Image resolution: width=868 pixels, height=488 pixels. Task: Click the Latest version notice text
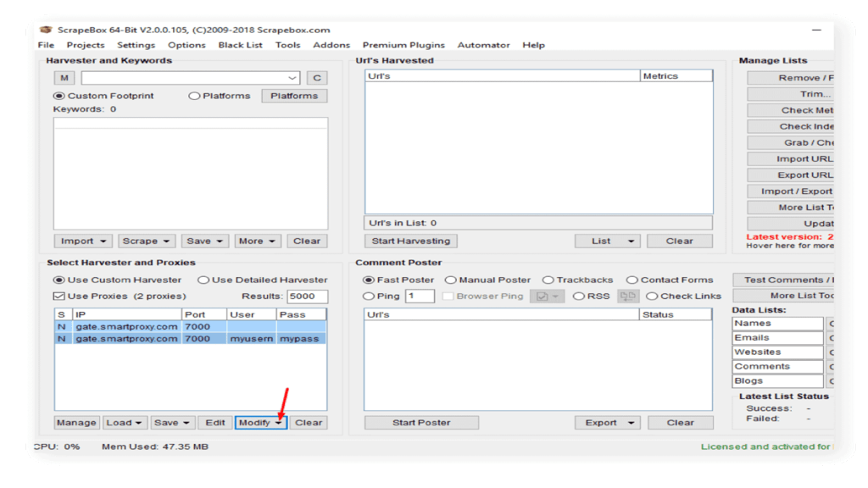point(790,237)
